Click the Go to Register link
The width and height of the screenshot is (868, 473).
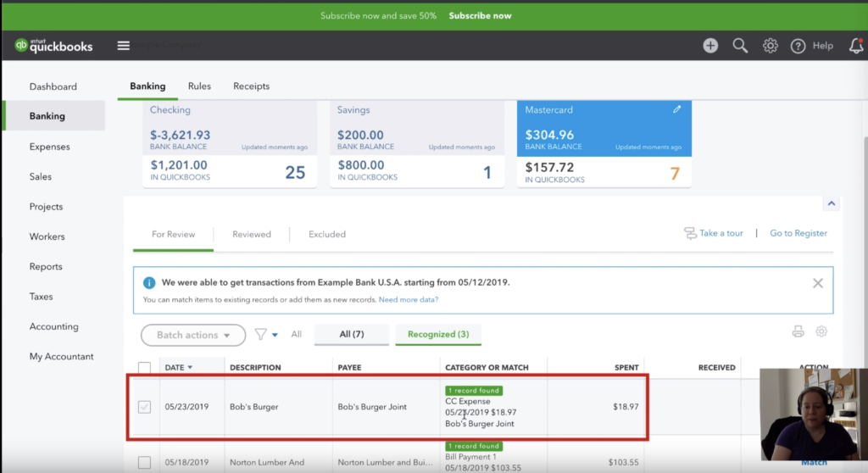(798, 233)
